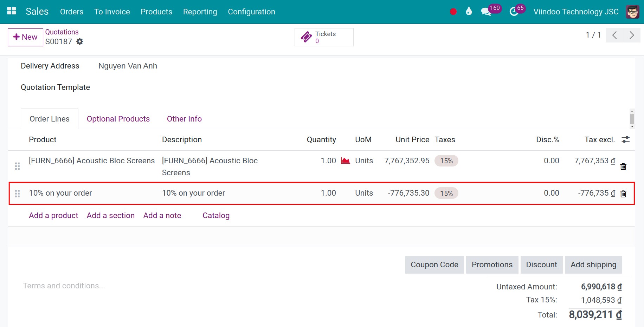This screenshot has width=644, height=327.
Task: Open the Orders menu
Action: (72, 12)
